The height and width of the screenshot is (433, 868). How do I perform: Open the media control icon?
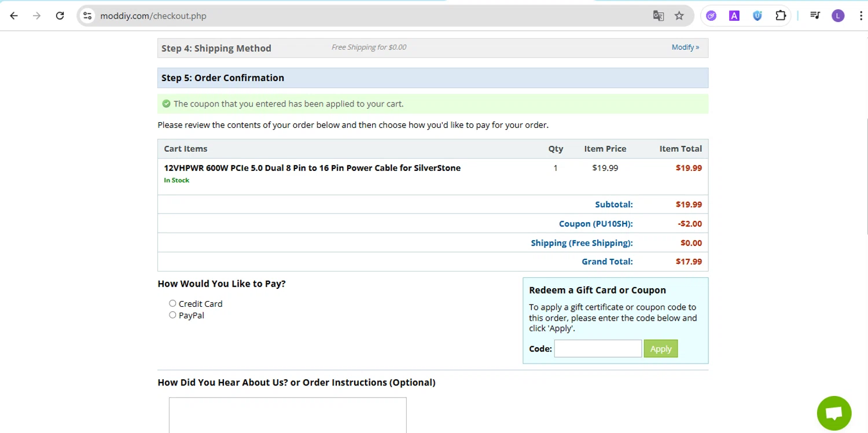tap(815, 16)
